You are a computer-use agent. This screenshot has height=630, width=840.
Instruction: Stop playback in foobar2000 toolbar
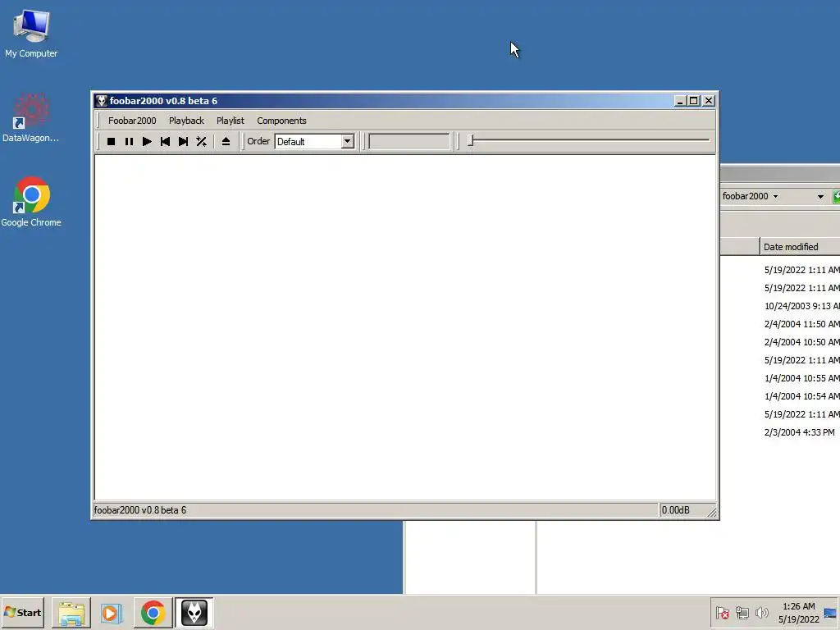tap(111, 141)
